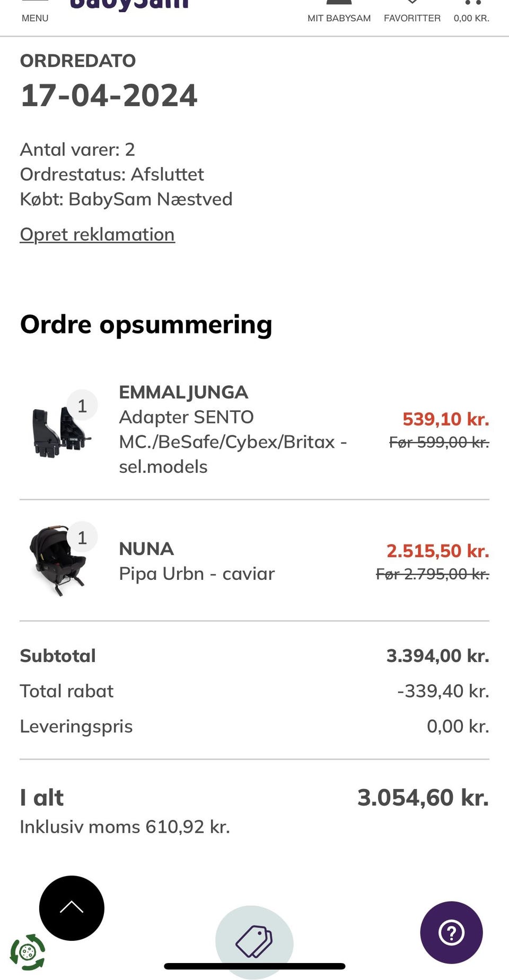Click the scroll-to-top arrow button
The image size is (509, 980).
click(x=72, y=908)
